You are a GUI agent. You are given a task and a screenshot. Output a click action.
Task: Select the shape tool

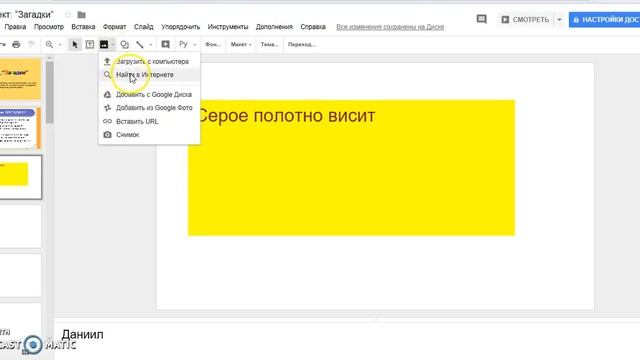click(124, 44)
